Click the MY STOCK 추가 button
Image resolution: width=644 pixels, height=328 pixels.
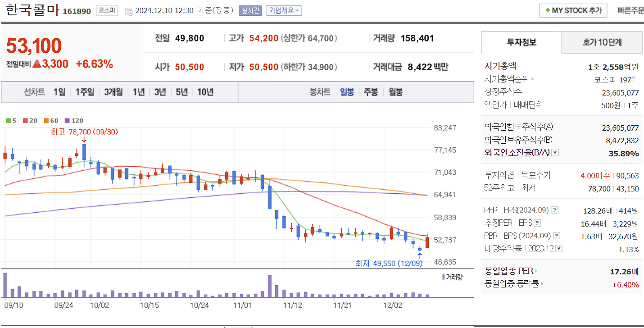coord(573,10)
